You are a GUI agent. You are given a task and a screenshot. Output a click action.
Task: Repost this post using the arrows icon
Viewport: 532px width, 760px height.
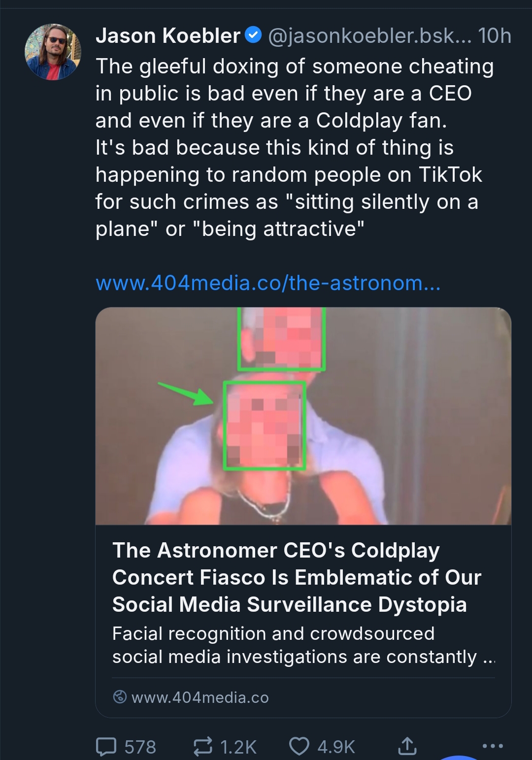click(202, 746)
